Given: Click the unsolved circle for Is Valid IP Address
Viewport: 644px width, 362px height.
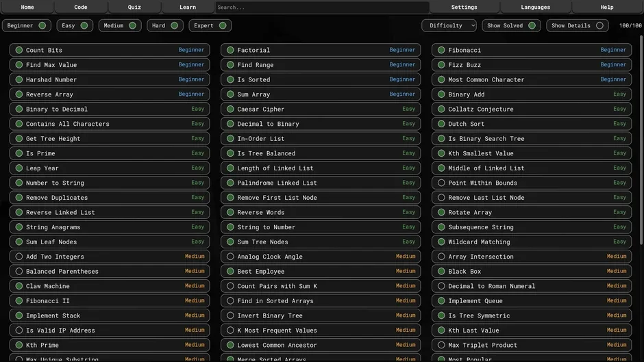Looking at the screenshot, I should (19, 331).
